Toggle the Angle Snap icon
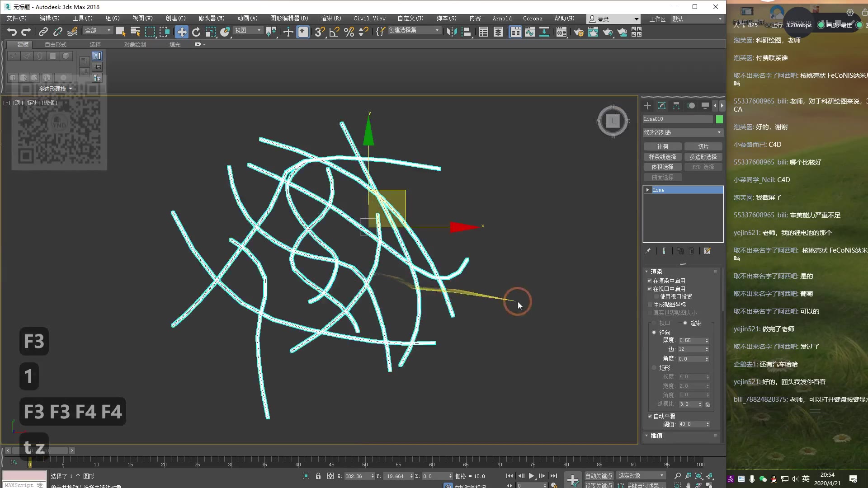This screenshot has height=488, width=868. click(x=335, y=32)
